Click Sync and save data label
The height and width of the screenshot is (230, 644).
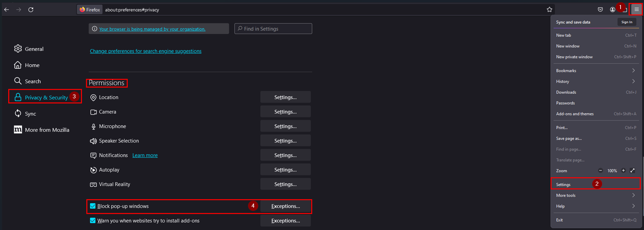573,22
